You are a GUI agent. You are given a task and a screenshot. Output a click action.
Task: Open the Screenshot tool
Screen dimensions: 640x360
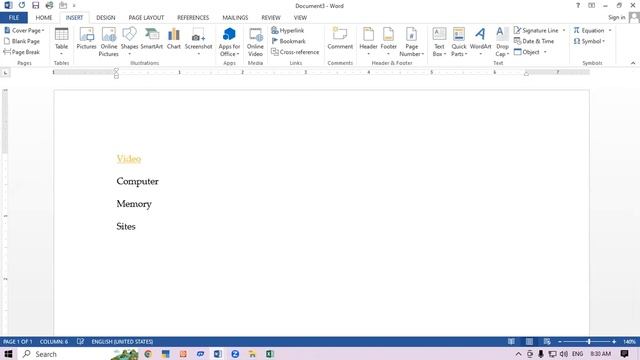click(198, 42)
